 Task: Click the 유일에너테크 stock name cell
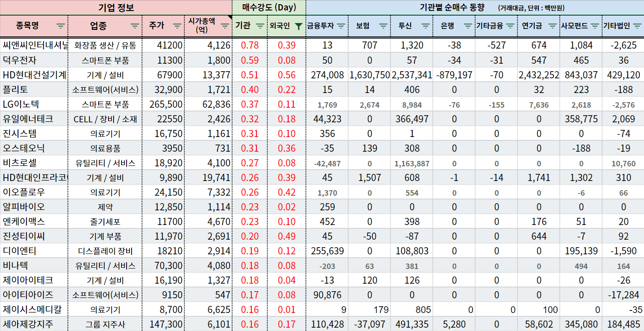coord(34,119)
